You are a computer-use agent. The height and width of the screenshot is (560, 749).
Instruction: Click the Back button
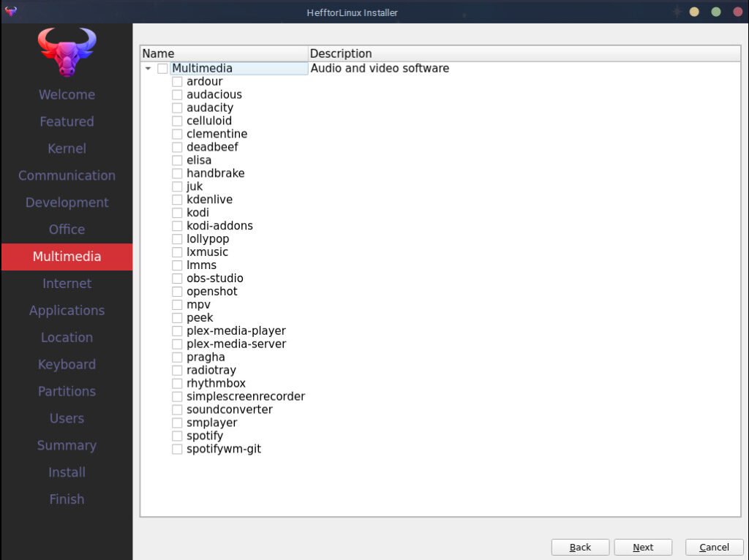(x=580, y=547)
